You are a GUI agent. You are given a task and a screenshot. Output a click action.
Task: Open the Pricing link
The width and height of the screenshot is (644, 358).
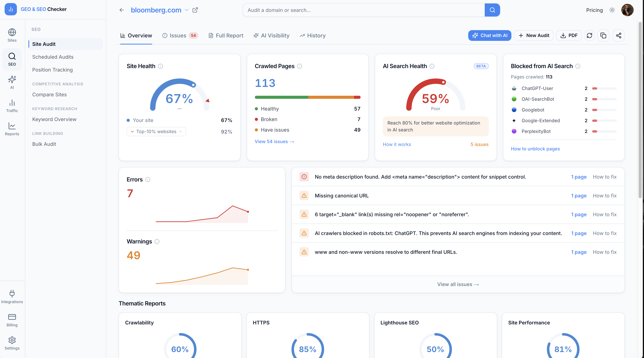click(594, 10)
